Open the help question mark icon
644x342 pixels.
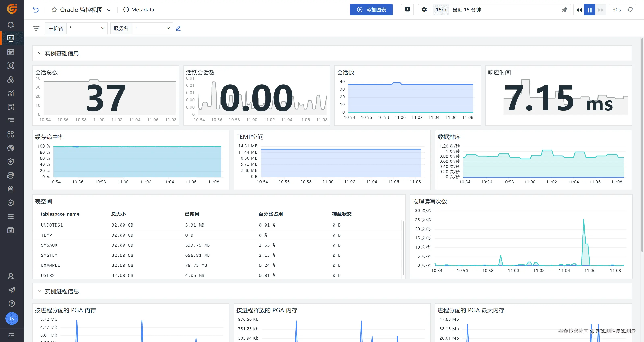[11, 304]
